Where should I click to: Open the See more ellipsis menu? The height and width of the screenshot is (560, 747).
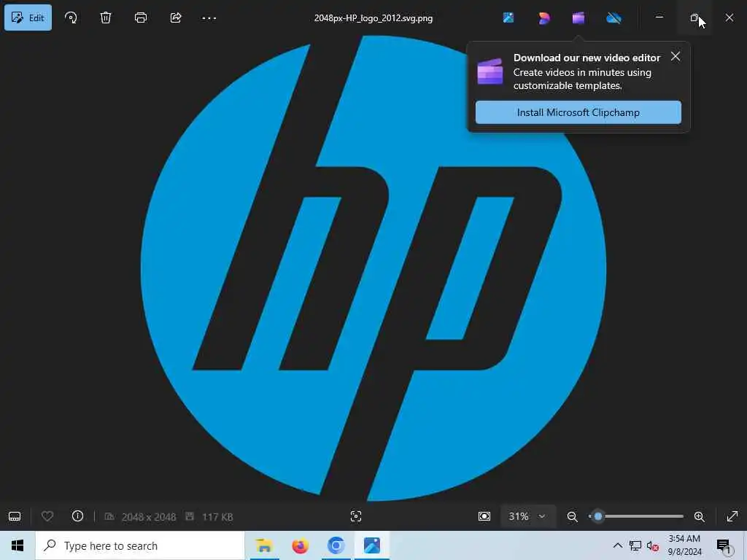[209, 18]
